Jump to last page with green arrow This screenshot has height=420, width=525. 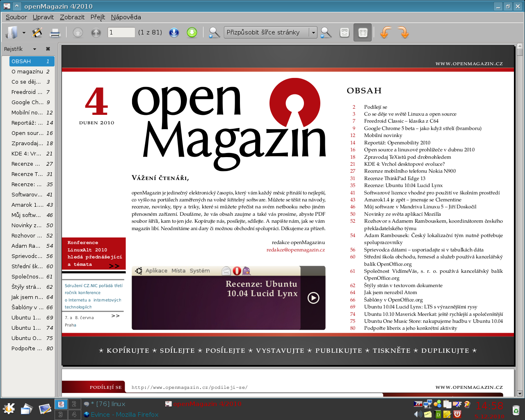pos(192,32)
